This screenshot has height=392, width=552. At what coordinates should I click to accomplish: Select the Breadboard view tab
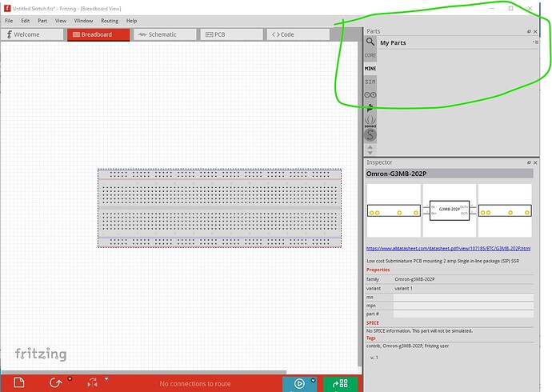[x=98, y=34]
